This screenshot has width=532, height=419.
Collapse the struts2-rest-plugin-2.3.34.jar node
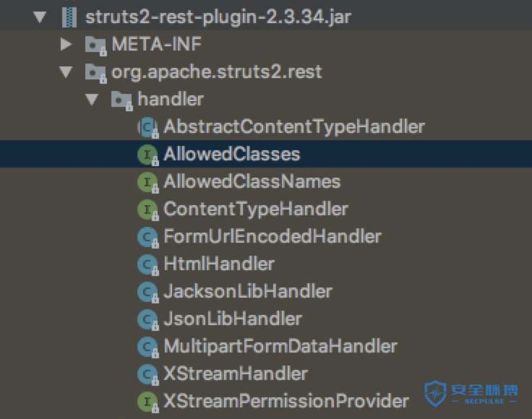[40, 17]
